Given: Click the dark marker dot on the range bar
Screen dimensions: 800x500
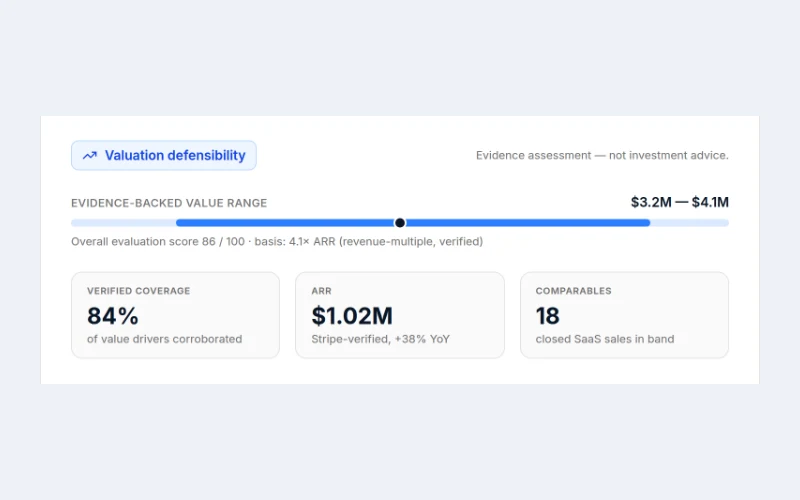Looking at the screenshot, I should point(400,223).
